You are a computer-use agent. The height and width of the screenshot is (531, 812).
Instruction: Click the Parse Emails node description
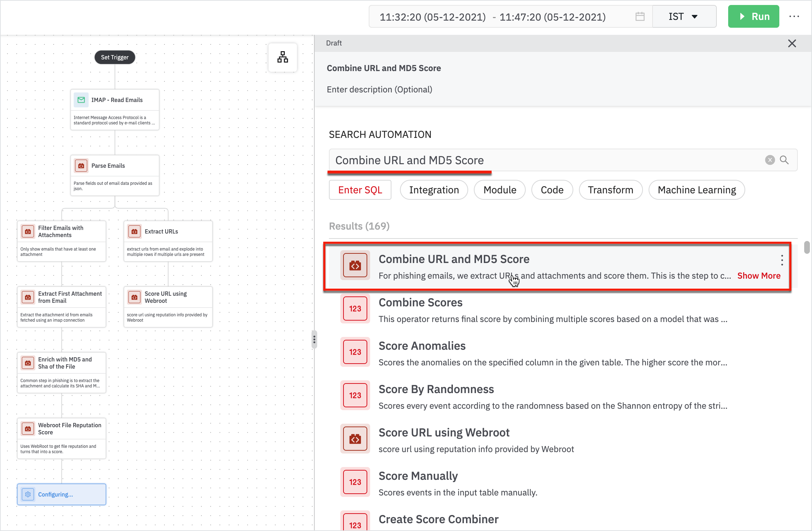pos(113,186)
